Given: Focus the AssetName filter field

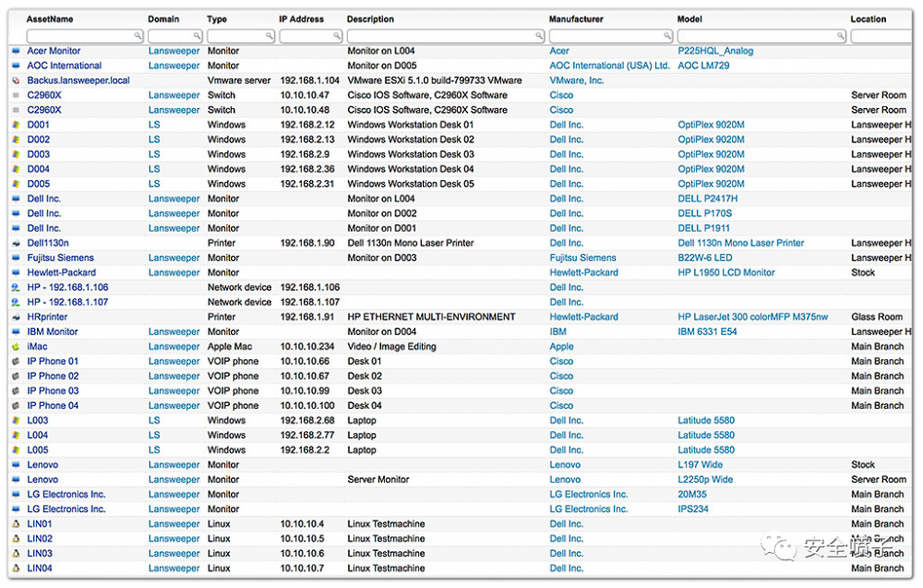Looking at the screenshot, I should [85, 36].
